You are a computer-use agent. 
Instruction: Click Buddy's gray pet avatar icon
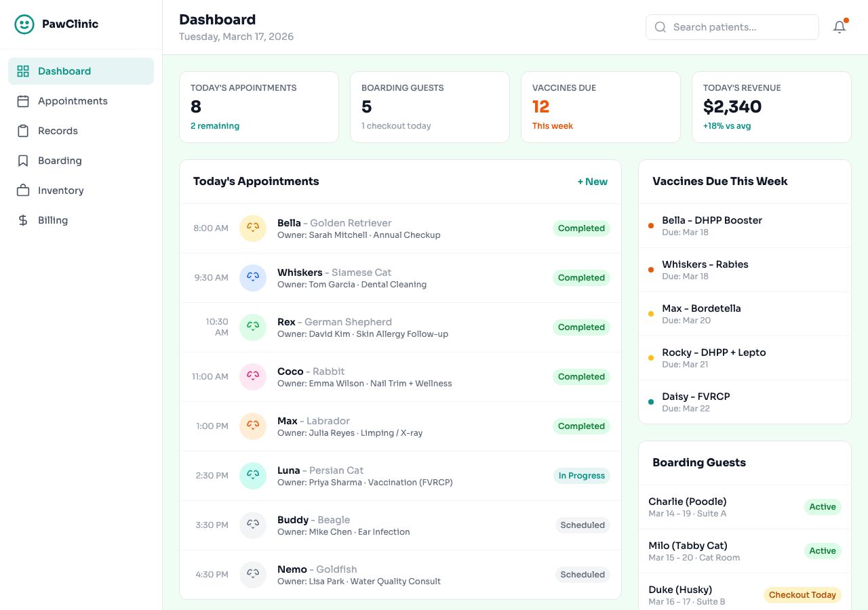click(x=253, y=525)
